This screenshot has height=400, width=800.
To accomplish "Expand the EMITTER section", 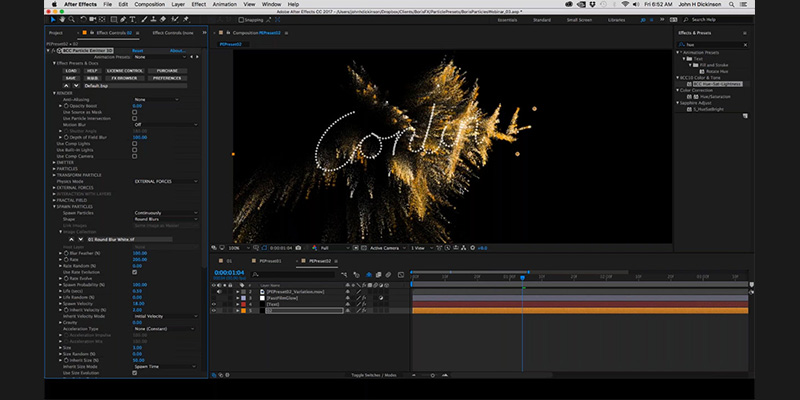I will point(55,163).
